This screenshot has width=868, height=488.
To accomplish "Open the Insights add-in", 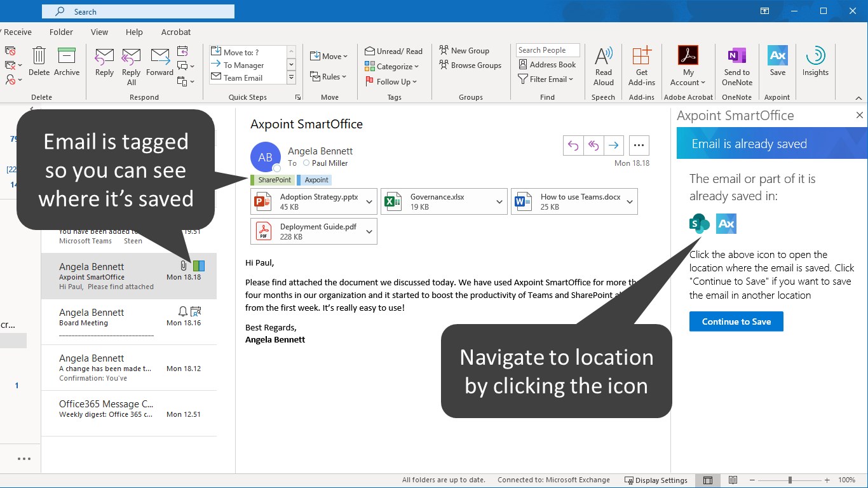I will pyautogui.click(x=815, y=62).
